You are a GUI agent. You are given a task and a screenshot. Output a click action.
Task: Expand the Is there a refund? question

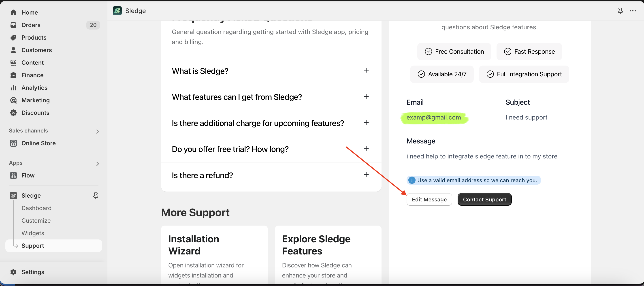(x=366, y=175)
